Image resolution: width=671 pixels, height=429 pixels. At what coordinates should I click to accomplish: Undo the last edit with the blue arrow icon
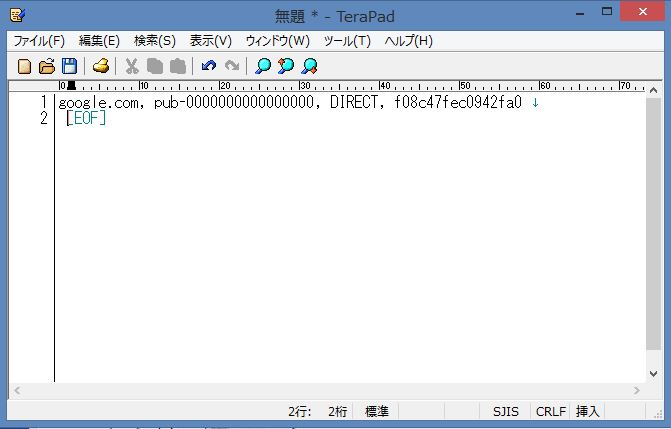pos(209,66)
